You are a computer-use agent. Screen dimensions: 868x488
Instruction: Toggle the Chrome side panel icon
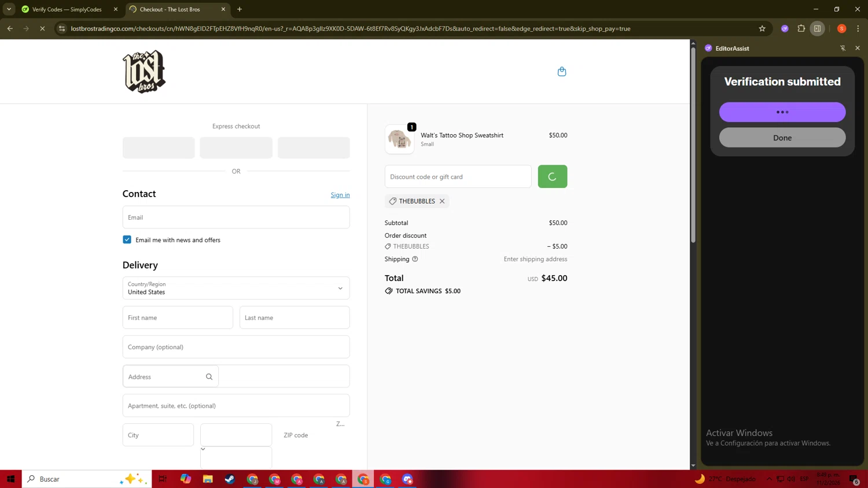click(x=818, y=28)
